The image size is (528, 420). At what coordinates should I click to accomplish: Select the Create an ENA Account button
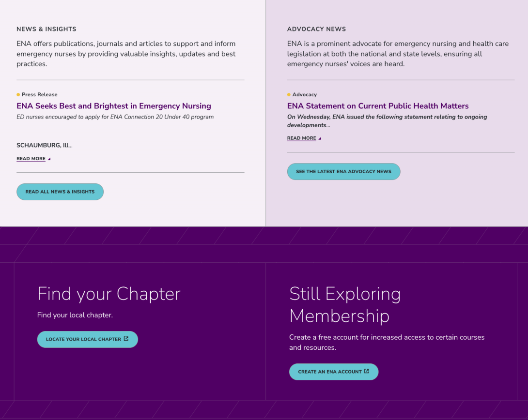[x=334, y=372]
